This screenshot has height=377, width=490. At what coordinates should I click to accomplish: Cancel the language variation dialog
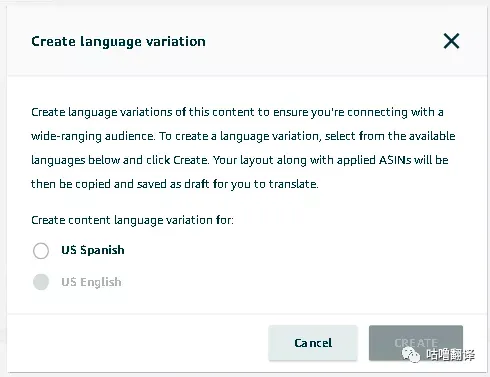[313, 343]
